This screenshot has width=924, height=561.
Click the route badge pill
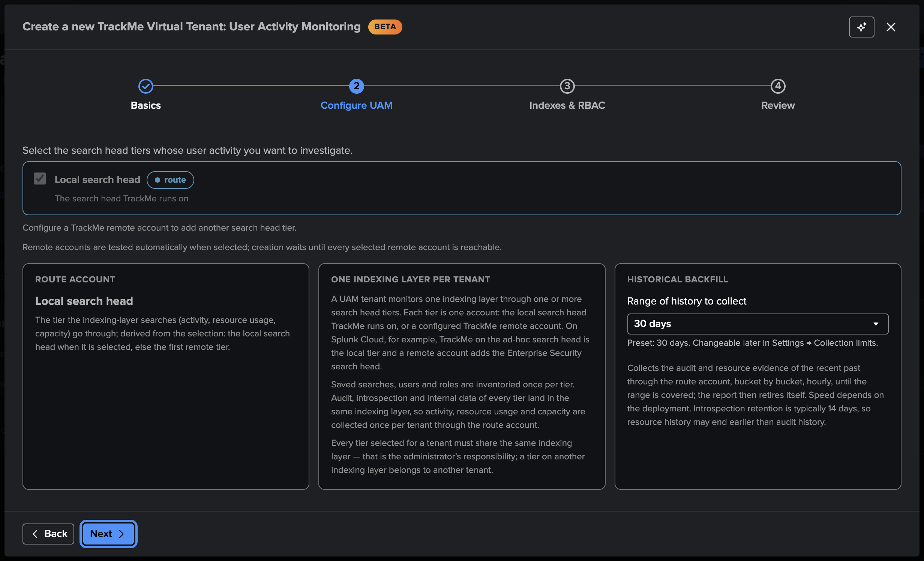point(170,180)
